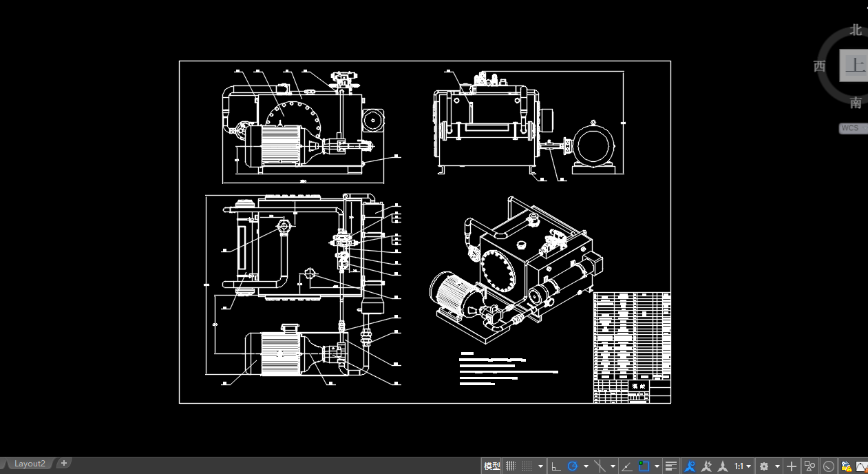Open workspace switching gear icon
The width and height of the screenshot is (868, 474).
[x=764, y=466]
